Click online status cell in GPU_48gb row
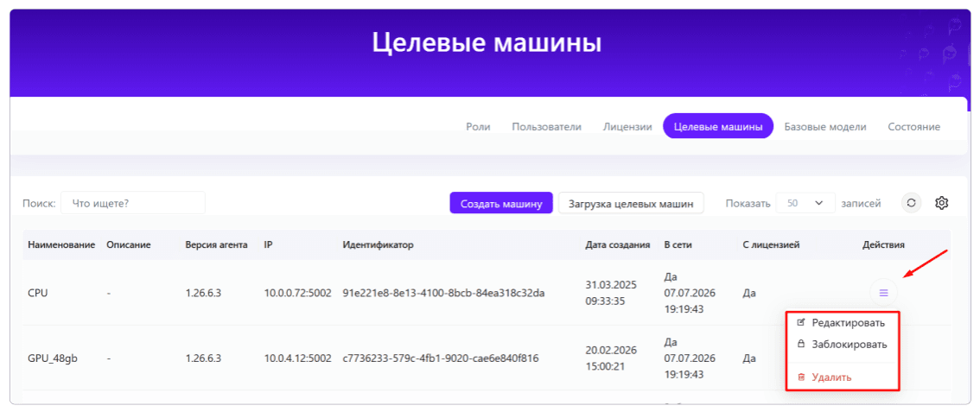The height and width of the screenshot is (412, 980). pyautogui.click(x=690, y=359)
